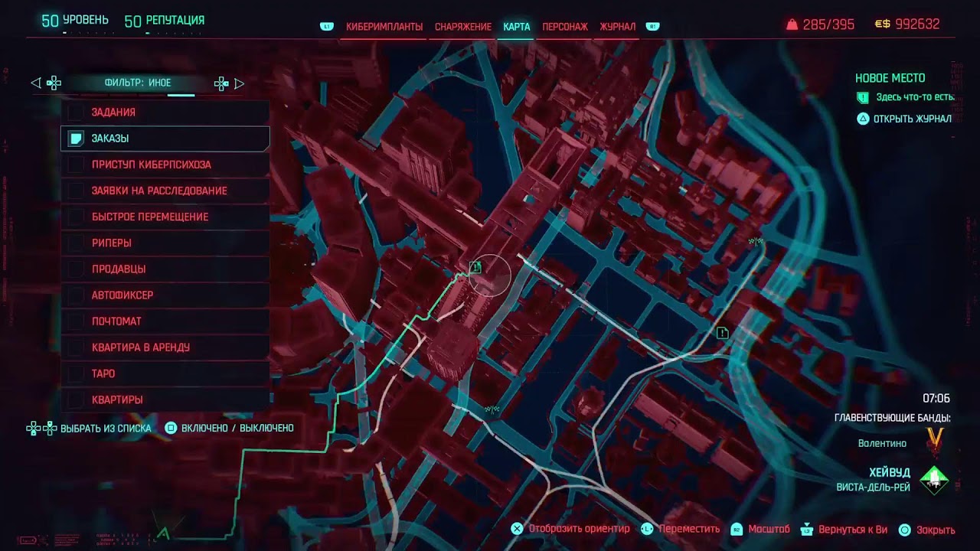Go to previous filter with left arrow
This screenshot has height=551, width=980.
pyautogui.click(x=35, y=83)
